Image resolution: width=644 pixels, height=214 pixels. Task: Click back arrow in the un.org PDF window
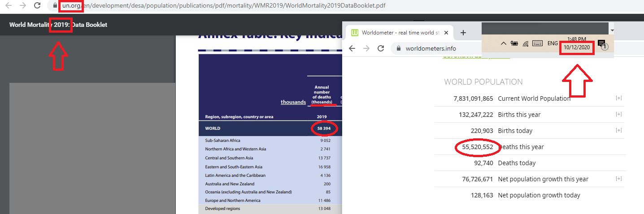click(x=8, y=6)
